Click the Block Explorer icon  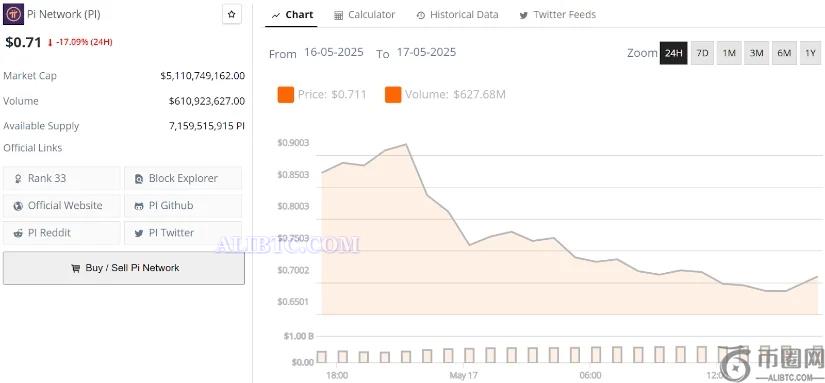click(139, 179)
